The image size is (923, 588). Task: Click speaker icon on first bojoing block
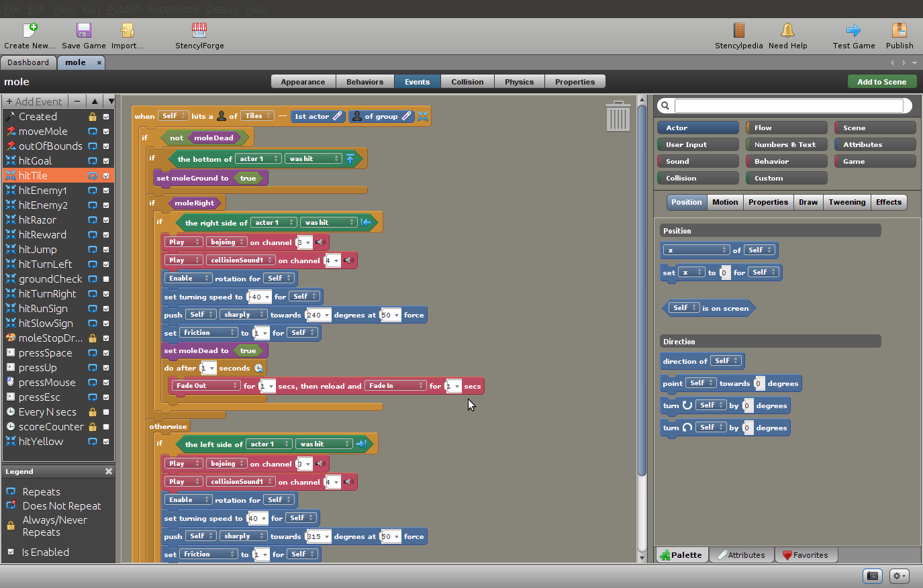[x=321, y=242]
